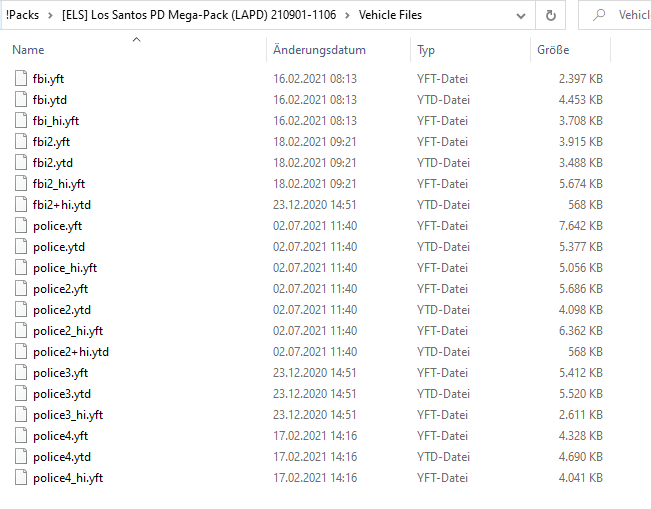Screen dimensions: 651x509
Task: Select the file icon of fbi_hi.yft
Action: [21, 120]
